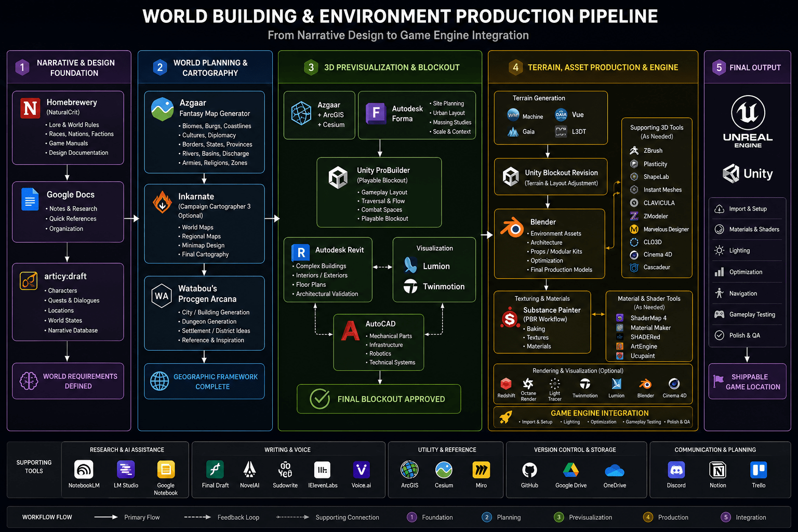Select the Unity ProBuilder cube icon
Screen dimensions: 798x532
click(x=338, y=178)
